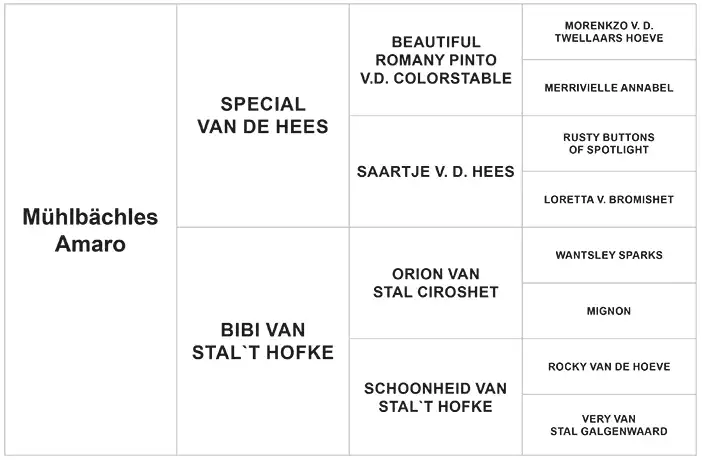Click Beautiful Romany Pinto v.d. Colorstable
Viewport: 702px width, 460px height.
[436, 60]
